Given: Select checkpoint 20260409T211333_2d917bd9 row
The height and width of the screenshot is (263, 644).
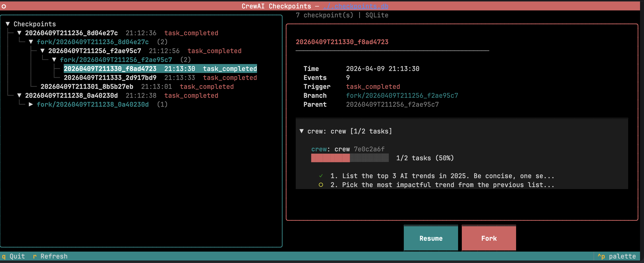Looking at the screenshot, I should (x=160, y=78).
